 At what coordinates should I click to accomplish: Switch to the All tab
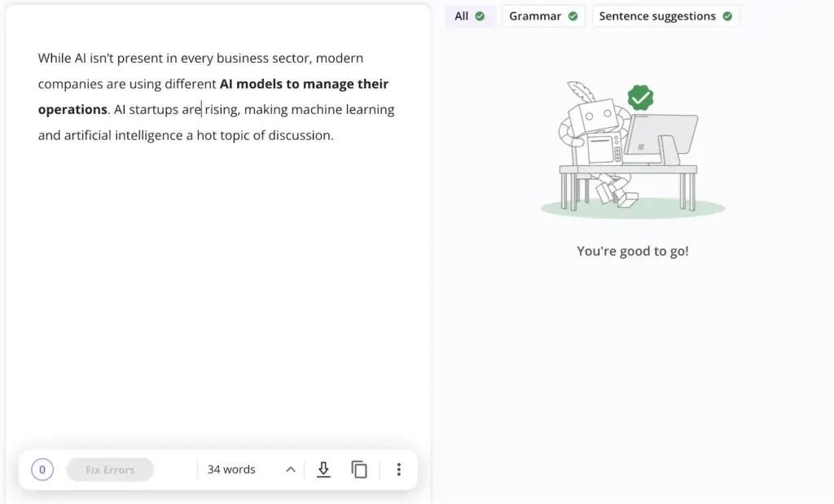462,16
